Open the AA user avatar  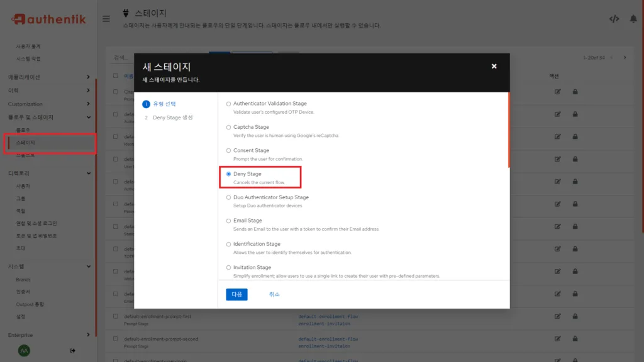click(25, 350)
